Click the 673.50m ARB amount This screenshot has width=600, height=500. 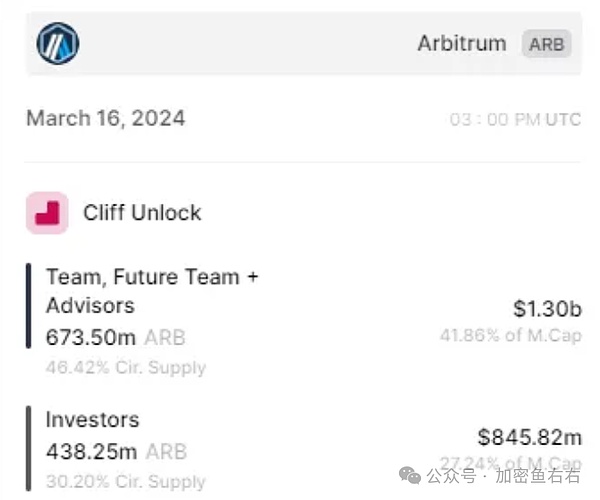[115, 338]
